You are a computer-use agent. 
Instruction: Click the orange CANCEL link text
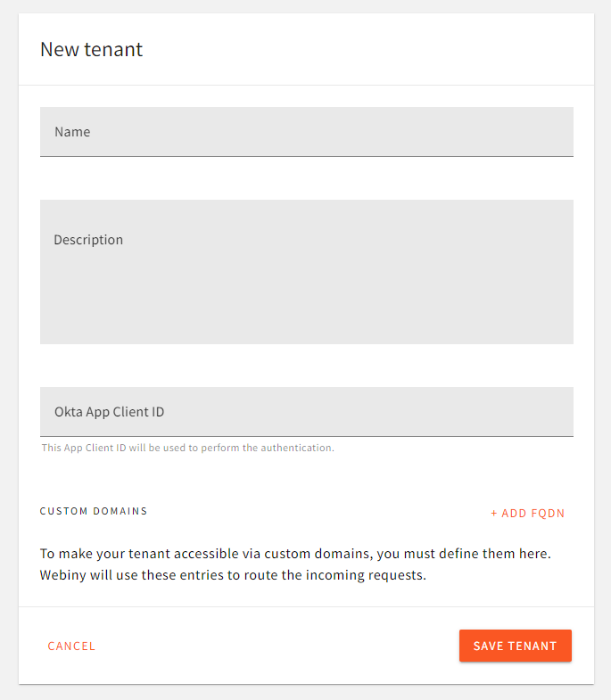click(x=71, y=646)
